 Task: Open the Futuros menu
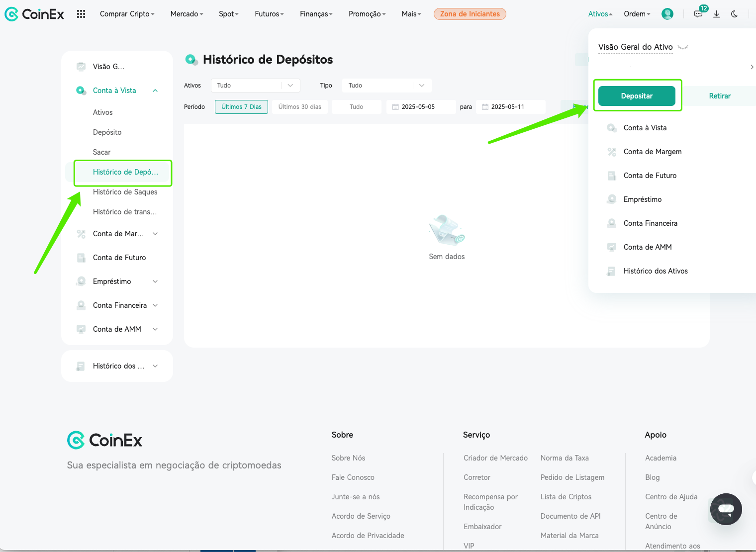pos(269,14)
